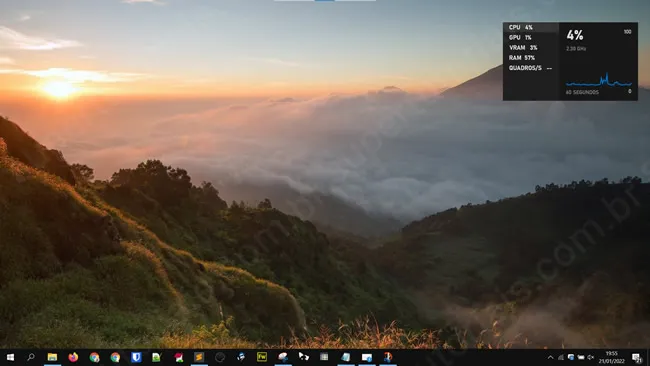Open the grid calculator-like taskbar icon
This screenshot has width=650, height=366.
tap(324, 357)
